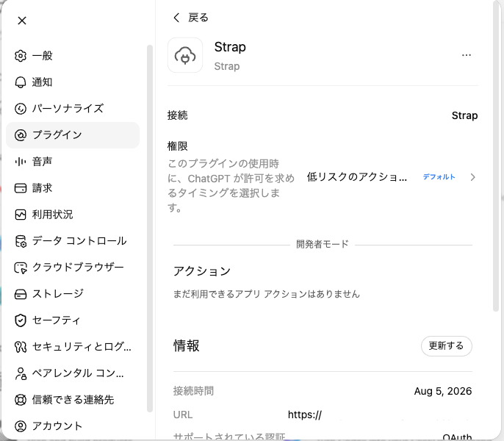Click the パーソナライズ sidebar icon

21,108
